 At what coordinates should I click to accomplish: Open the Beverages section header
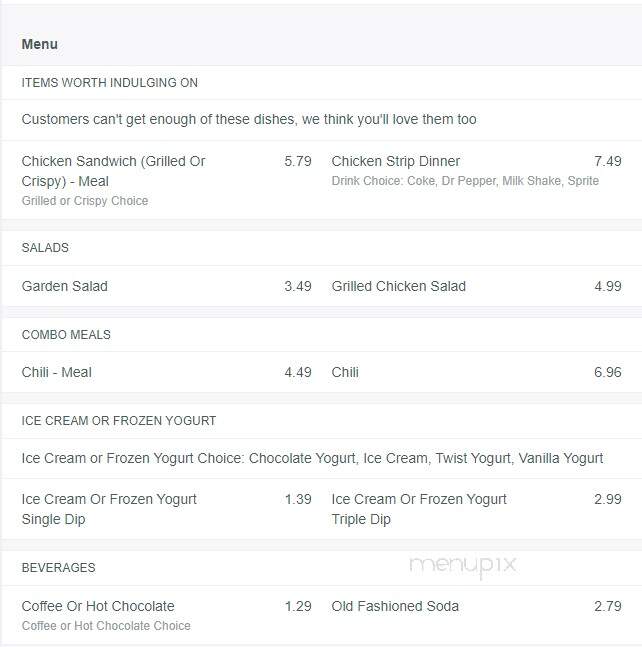click(x=58, y=568)
